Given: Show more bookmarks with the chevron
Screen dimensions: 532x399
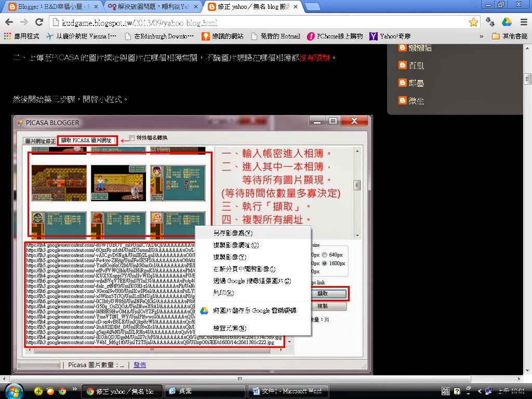Looking at the screenshot, I should [x=482, y=36].
